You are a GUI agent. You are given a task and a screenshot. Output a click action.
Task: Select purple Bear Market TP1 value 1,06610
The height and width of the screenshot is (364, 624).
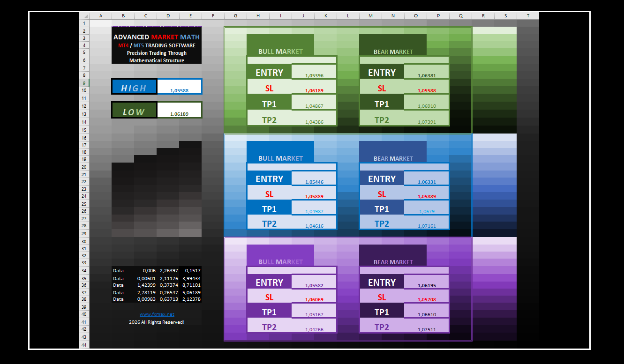[426, 312]
